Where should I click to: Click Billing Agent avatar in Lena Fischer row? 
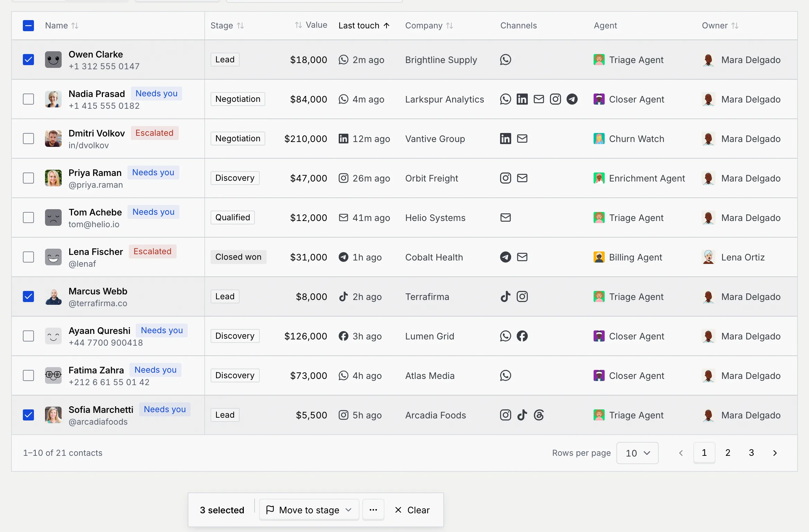(x=599, y=257)
